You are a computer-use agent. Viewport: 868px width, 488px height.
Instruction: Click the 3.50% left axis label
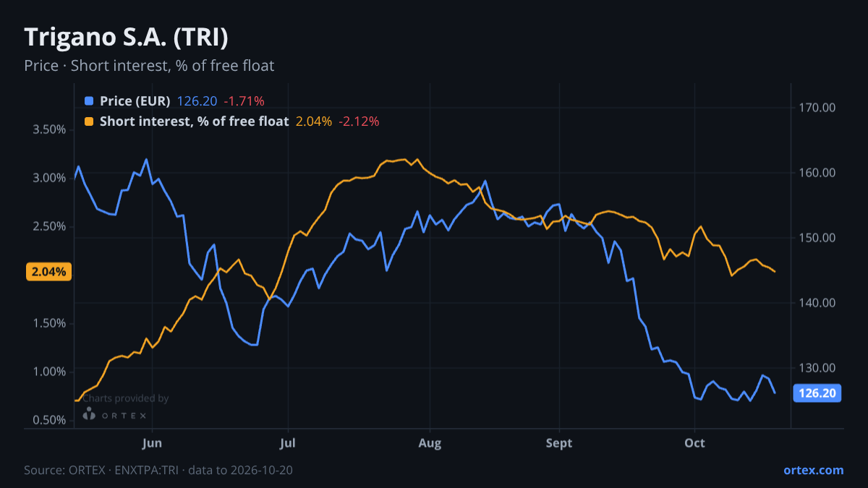pyautogui.click(x=49, y=129)
